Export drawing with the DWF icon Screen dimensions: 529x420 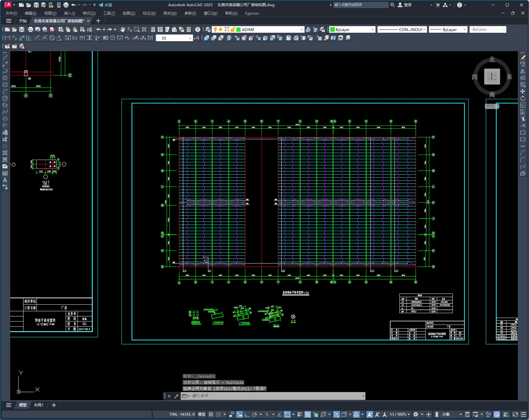point(52,29)
